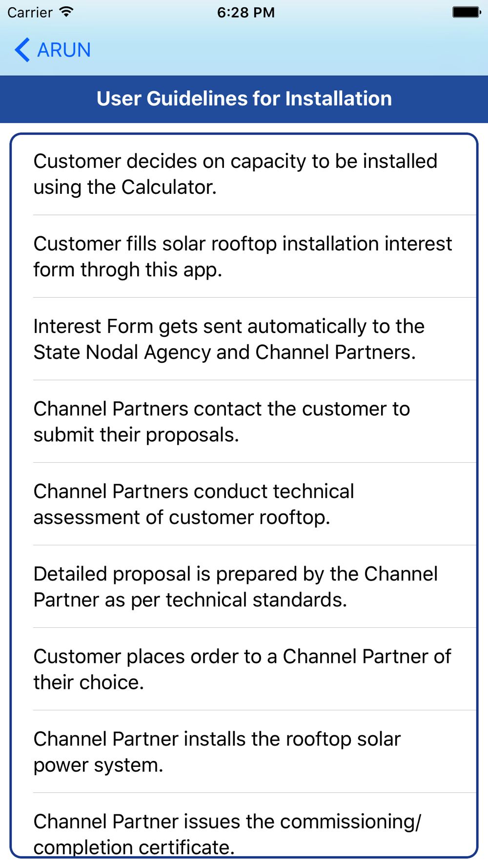Tap text 'power system.' in the list
The image size is (488, 868).
pos(98,765)
